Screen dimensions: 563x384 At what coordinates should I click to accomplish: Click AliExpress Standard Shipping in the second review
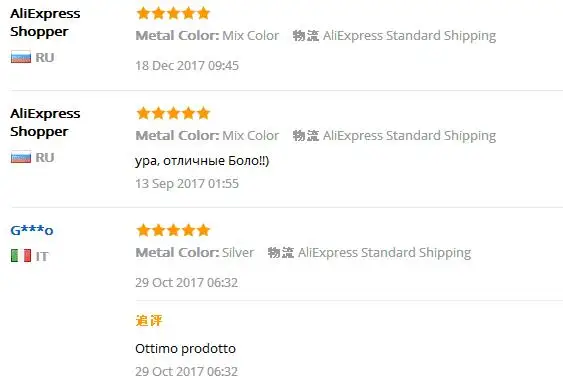(409, 136)
